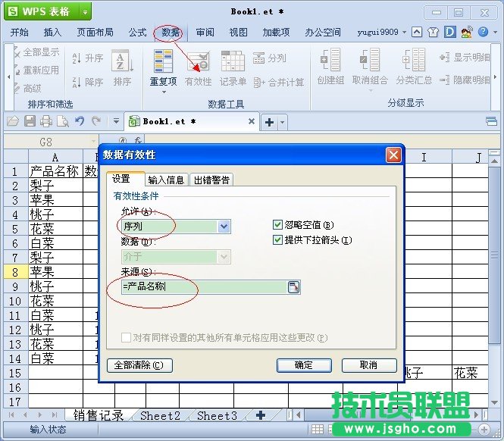
Task: Open the 记录单 record form tool
Action: (233, 68)
